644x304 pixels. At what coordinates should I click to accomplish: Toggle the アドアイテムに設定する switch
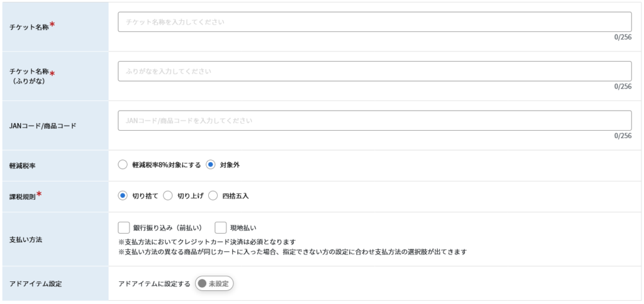tap(214, 283)
